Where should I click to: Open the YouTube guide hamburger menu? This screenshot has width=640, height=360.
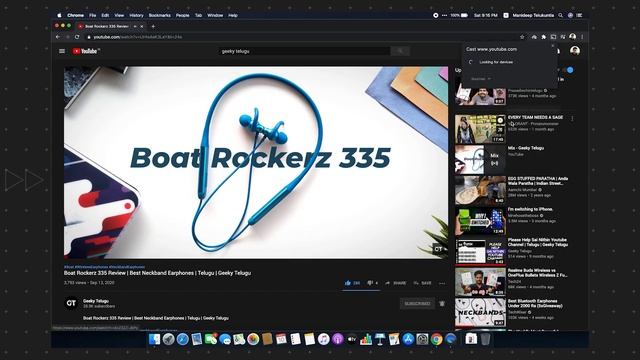click(62, 51)
